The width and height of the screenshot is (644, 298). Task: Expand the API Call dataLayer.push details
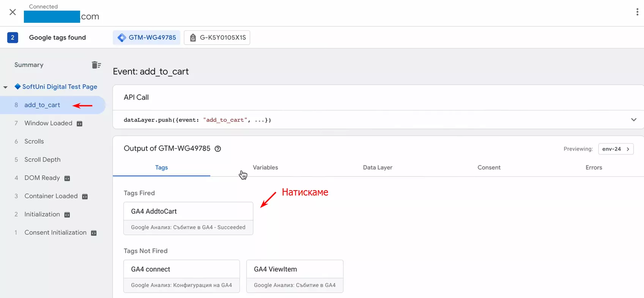(x=634, y=120)
